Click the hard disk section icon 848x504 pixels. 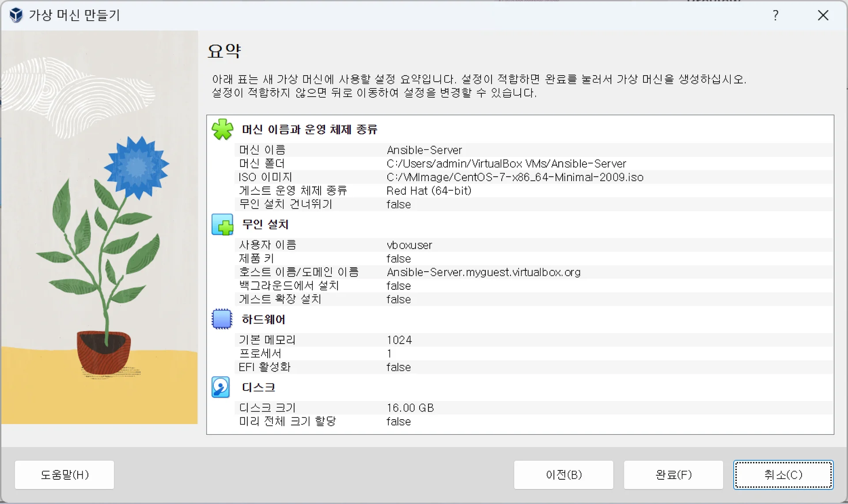point(221,387)
